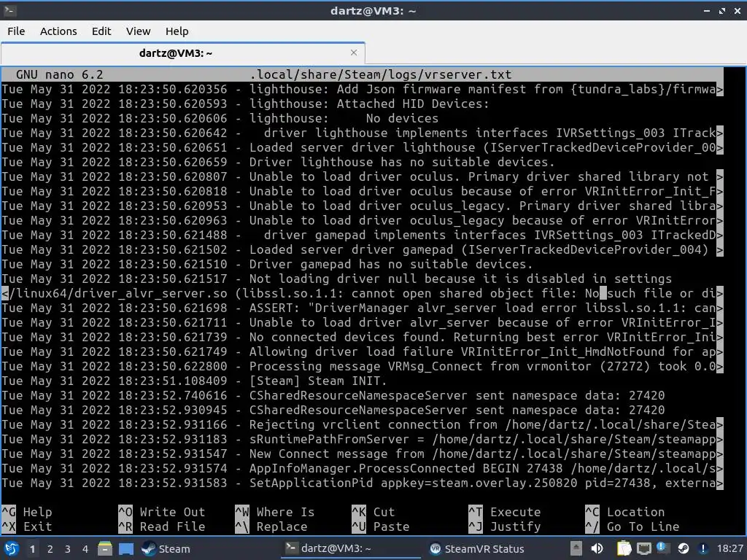Click the ^/ Go To Line shortcut
Viewport: 747px width, 560px height.
632,526
